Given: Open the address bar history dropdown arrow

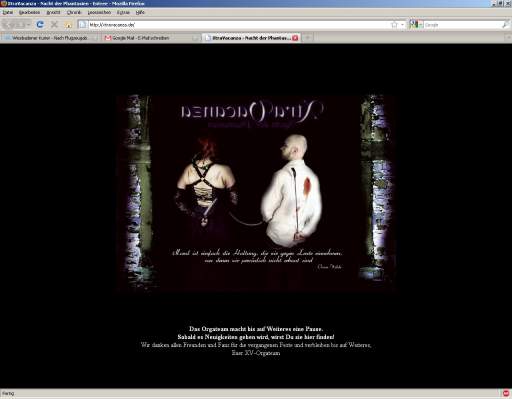Looking at the screenshot, I should pyautogui.click(x=402, y=25).
